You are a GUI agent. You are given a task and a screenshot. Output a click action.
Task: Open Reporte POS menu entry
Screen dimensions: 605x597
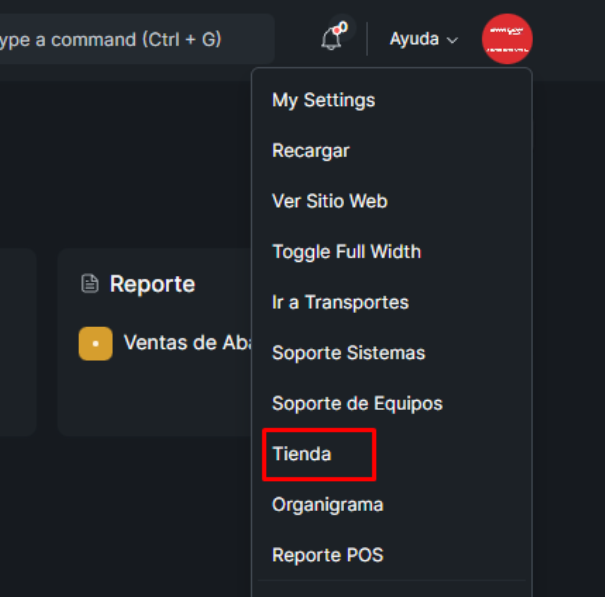(327, 555)
